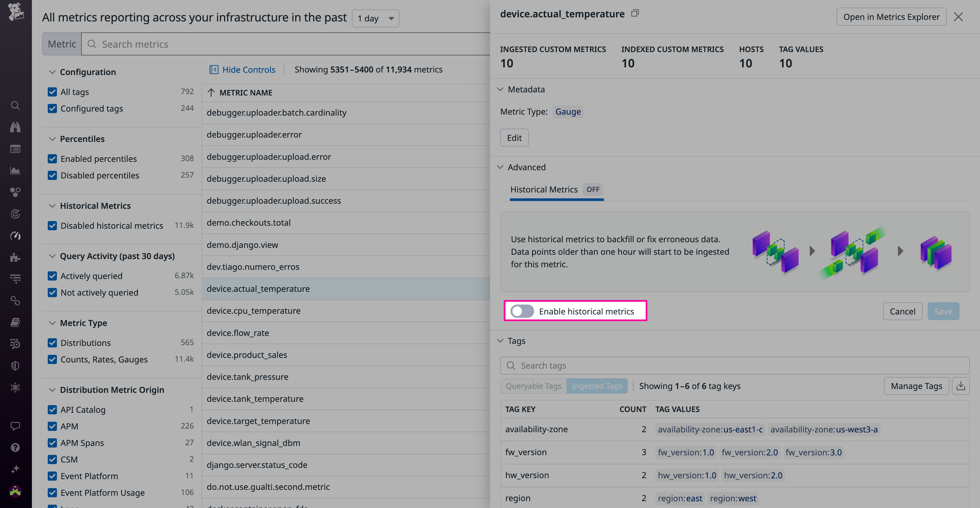
Task: Select the Metrics gauge icon in sidebar
Action: click(x=15, y=236)
